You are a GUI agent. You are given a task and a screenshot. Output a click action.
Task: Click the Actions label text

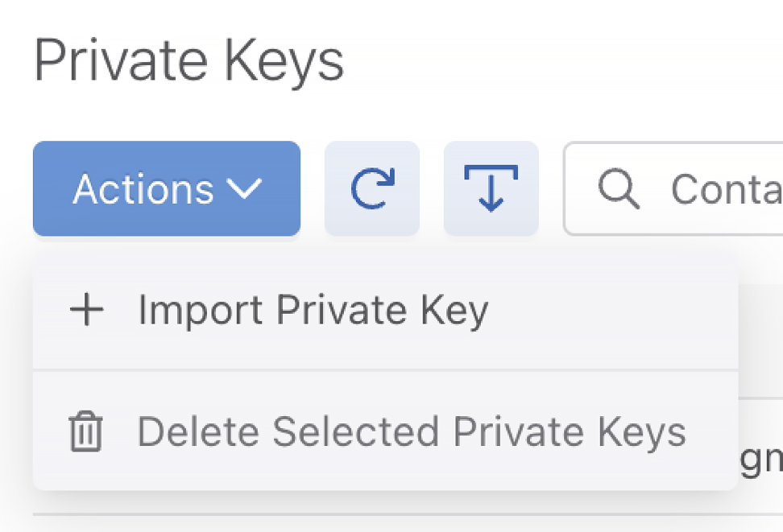[x=143, y=189]
